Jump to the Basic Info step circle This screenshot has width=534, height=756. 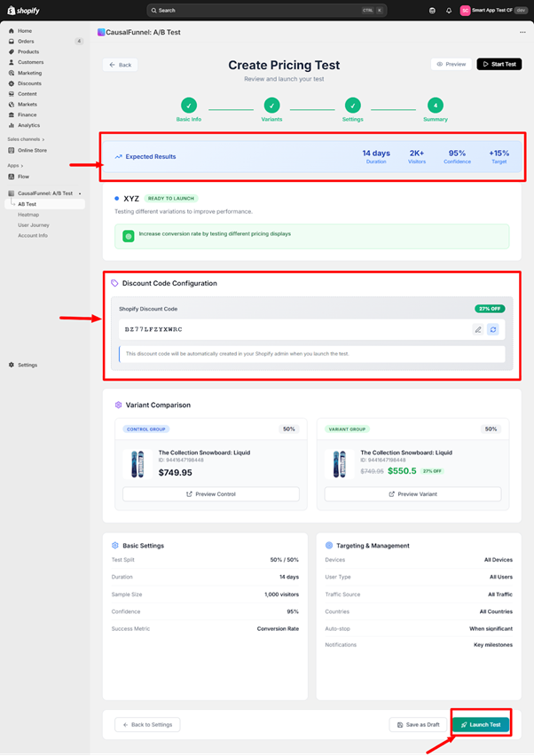click(x=189, y=105)
